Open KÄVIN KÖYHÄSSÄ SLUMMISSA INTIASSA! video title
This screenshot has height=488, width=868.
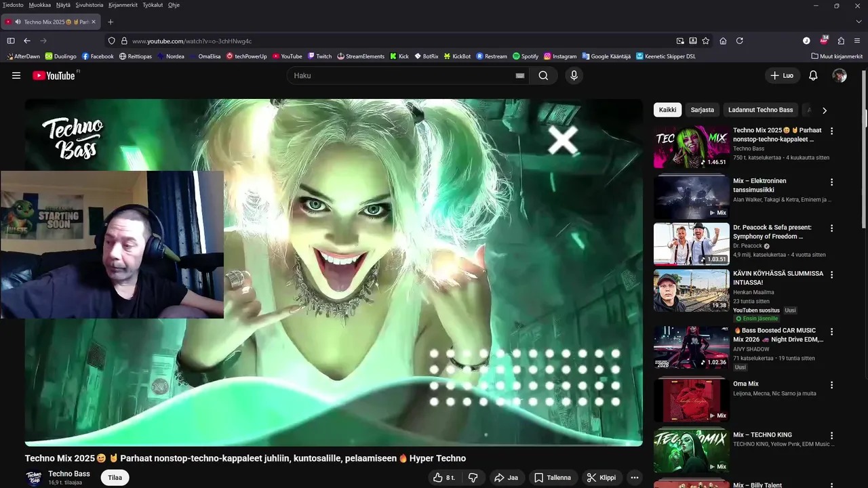click(x=778, y=278)
